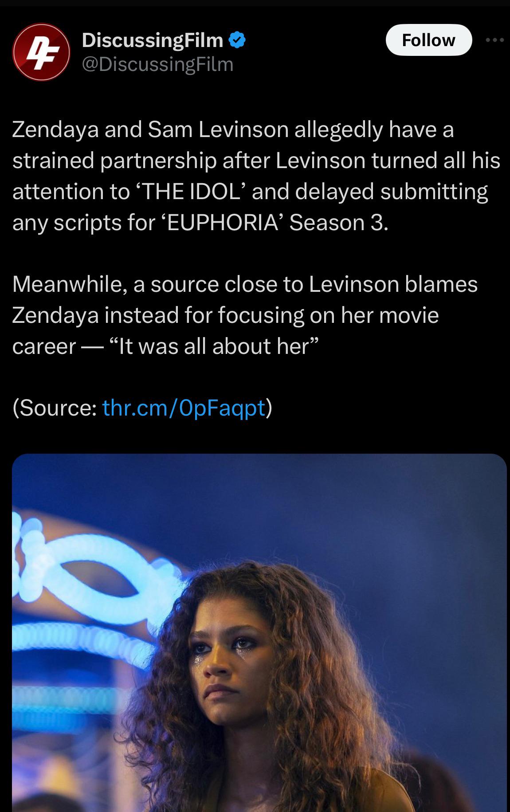Click the word "Zendaya" starting the tweet

click(x=55, y=130)
